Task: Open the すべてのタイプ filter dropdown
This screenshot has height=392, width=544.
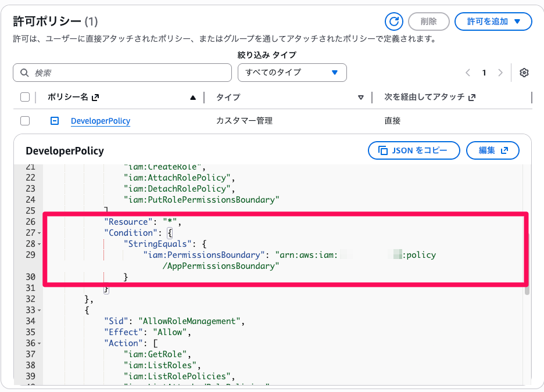Action: click(x=292, y=73)
